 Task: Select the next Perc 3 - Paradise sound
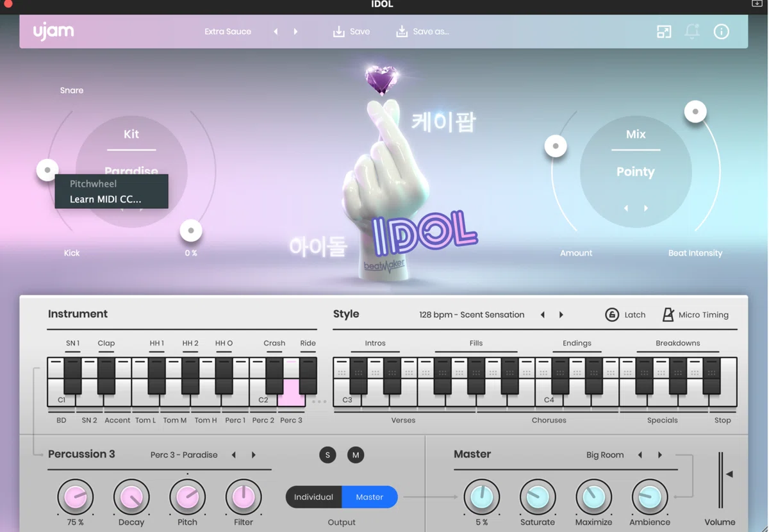(254, 455)
